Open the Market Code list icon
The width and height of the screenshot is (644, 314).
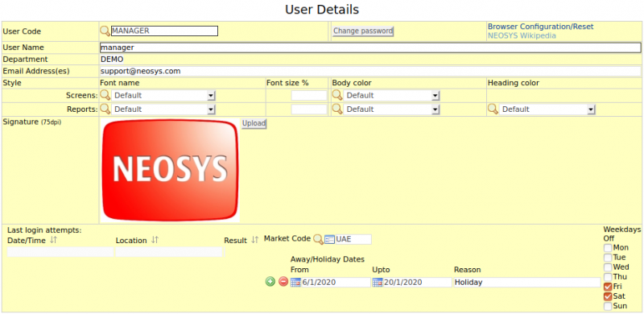click(329, 240)
